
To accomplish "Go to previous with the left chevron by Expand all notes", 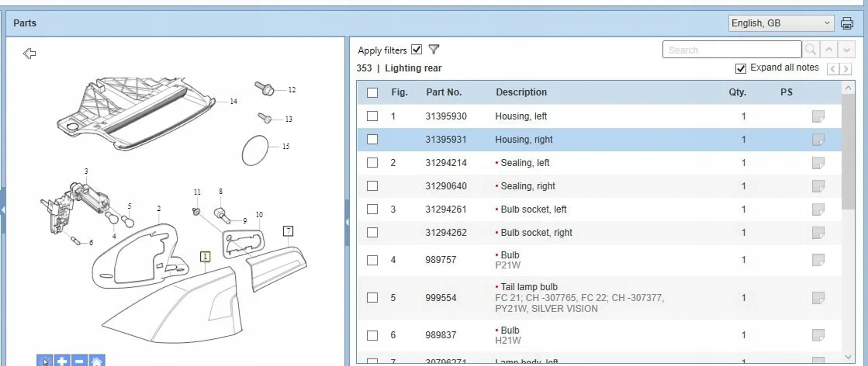I will tap(833, 69).
